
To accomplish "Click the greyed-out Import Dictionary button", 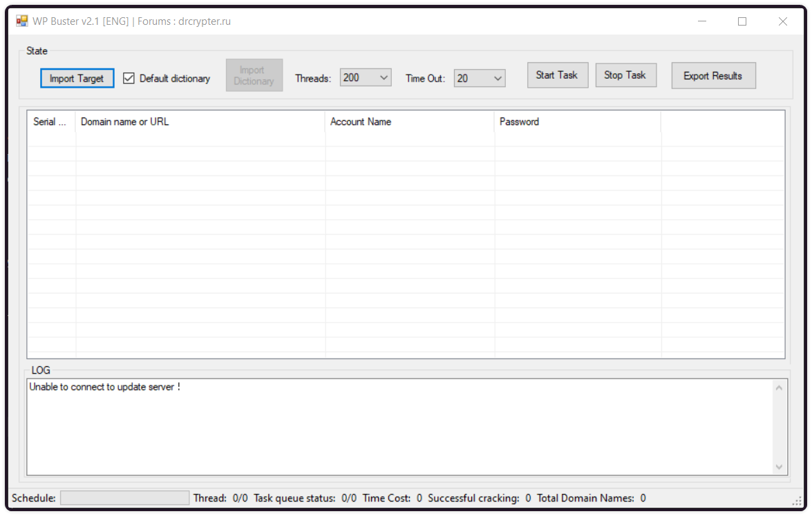I will pos(254,75).
